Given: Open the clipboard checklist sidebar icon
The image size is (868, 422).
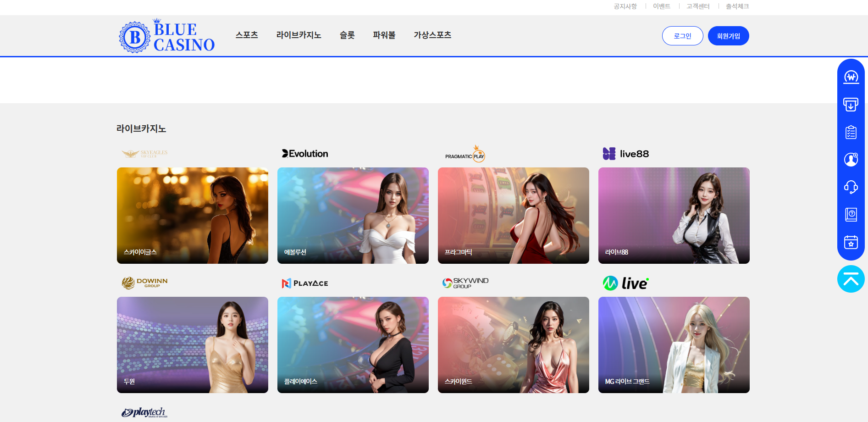Looking at the screenshot, I should 851,132.
